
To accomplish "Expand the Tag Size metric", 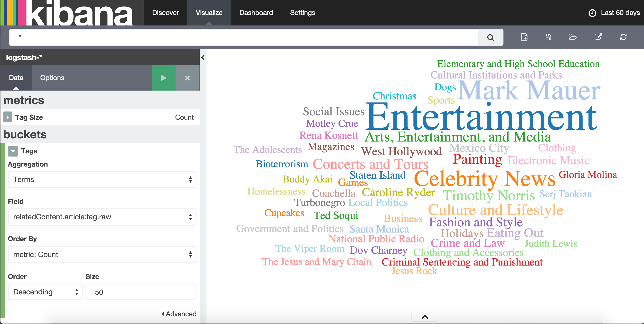I will (x=8, y=117).
